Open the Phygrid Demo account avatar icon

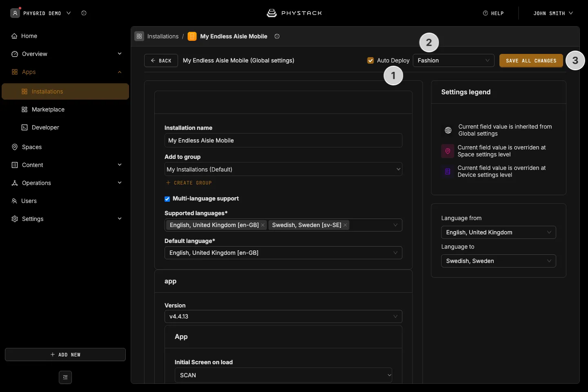tap(15, 13)
